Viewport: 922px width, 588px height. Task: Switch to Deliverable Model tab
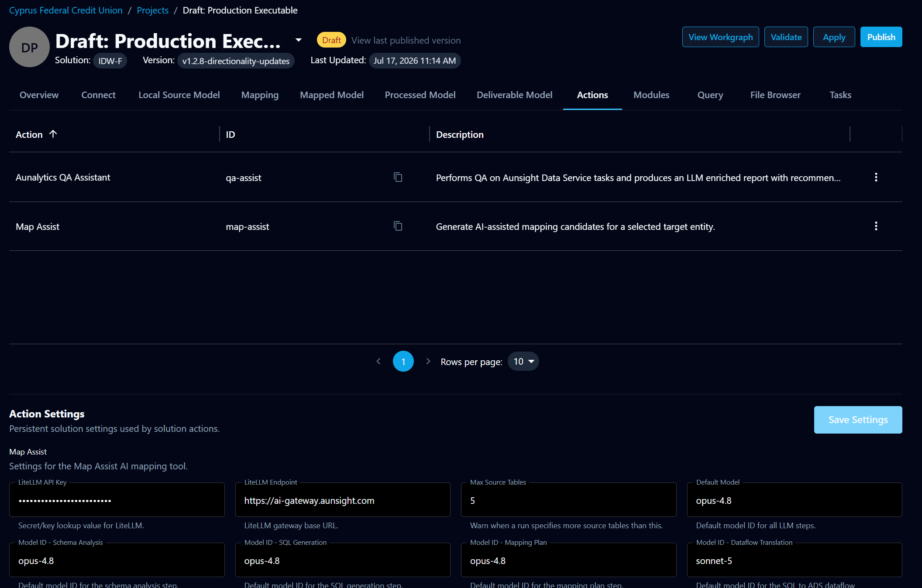[514, 95]
